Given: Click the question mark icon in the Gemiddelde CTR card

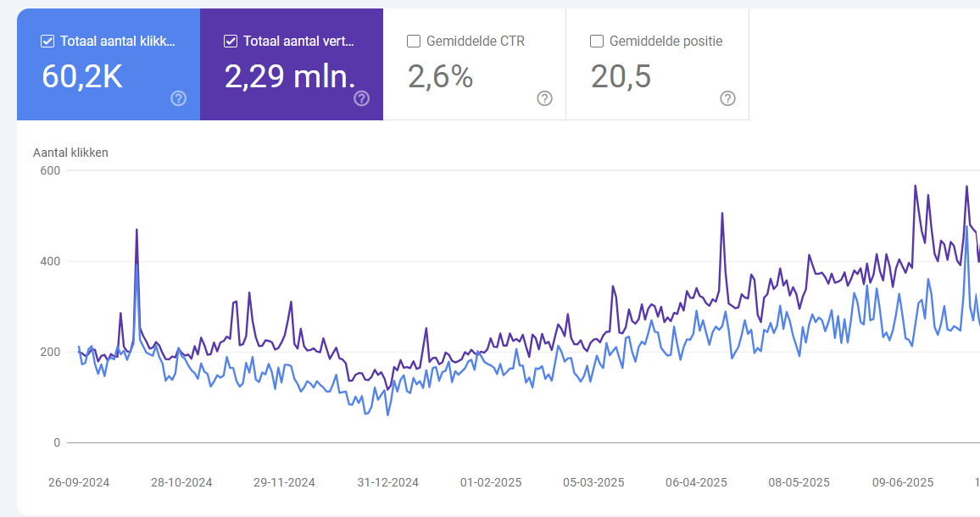Looking at the screenshot, I should click(544, 98).
